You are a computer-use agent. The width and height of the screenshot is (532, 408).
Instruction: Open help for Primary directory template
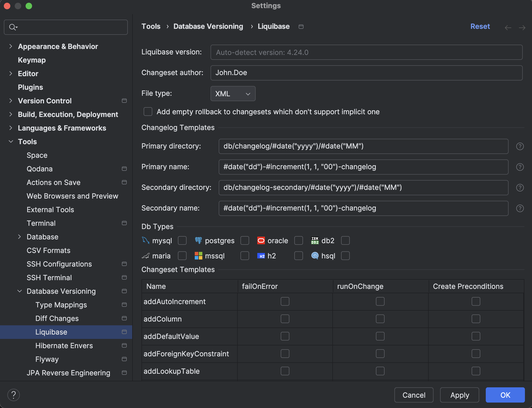tap(520, 146)
